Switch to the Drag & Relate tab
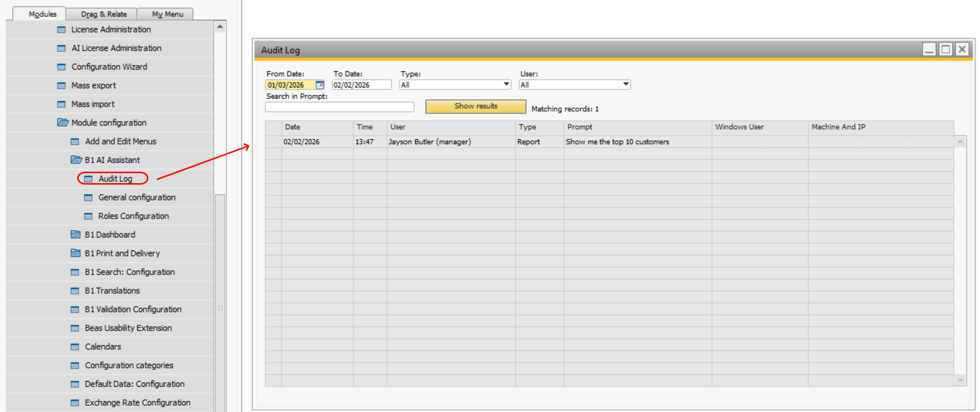The width and height of the screenshot is (980, 412). pos(104,14)
